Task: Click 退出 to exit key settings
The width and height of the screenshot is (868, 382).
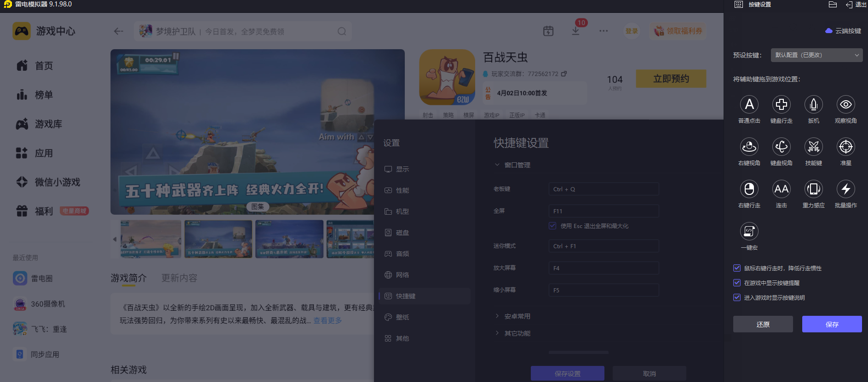Action: (856, 5)
